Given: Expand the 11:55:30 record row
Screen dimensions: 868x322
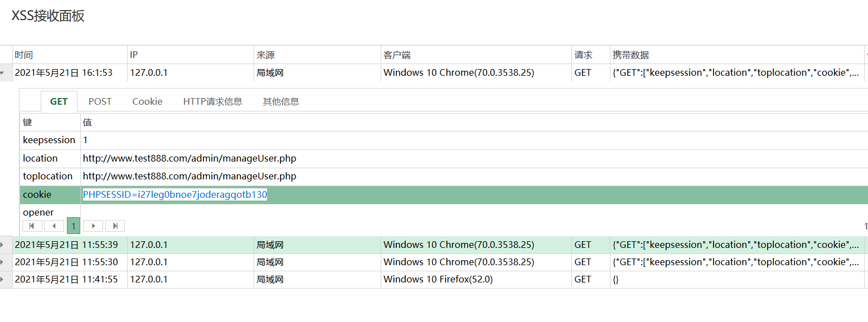Looking at the screenshot, I should [3, 262].
